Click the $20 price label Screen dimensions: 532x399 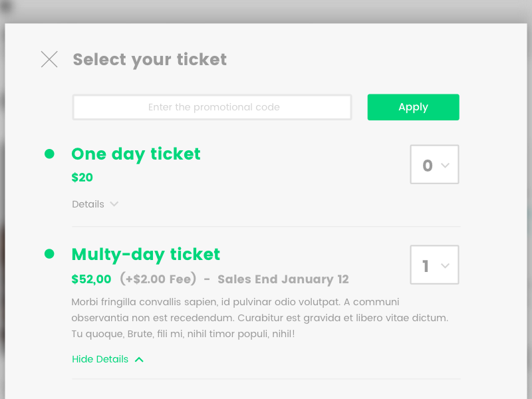(x=82, y=178)
